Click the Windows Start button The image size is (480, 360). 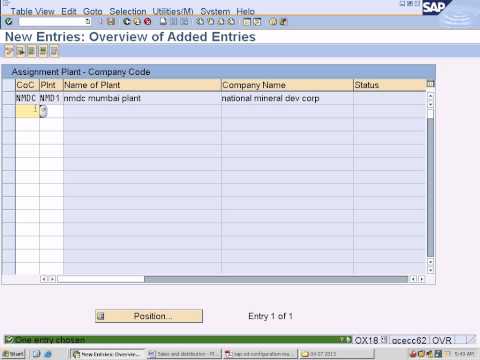[x=13, y=354]
